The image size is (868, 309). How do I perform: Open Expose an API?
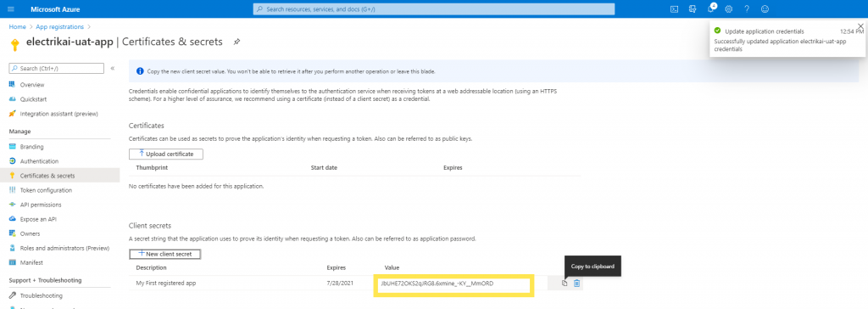(x=38, y=219)
